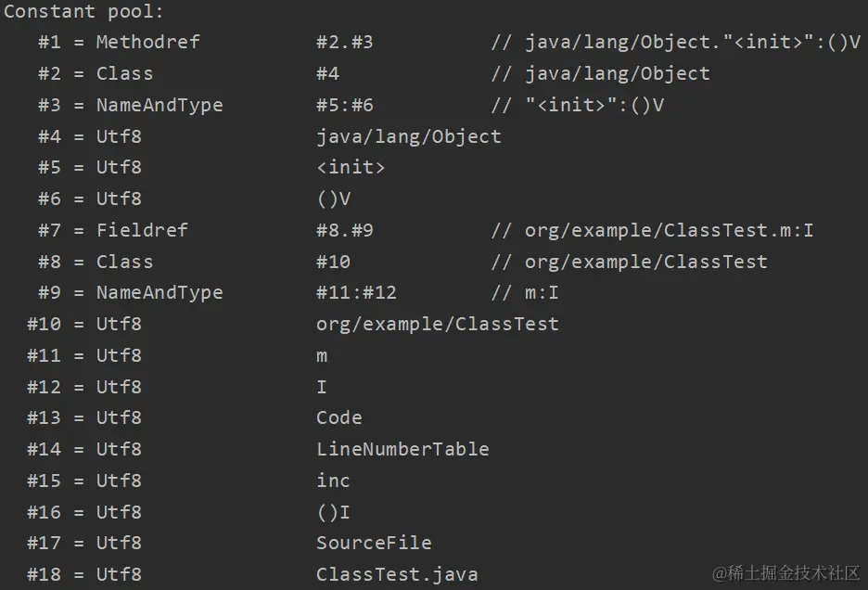868x590 pixels.
Task: Click the #5:#6 NameAndType reference
Action: point(344,105)
